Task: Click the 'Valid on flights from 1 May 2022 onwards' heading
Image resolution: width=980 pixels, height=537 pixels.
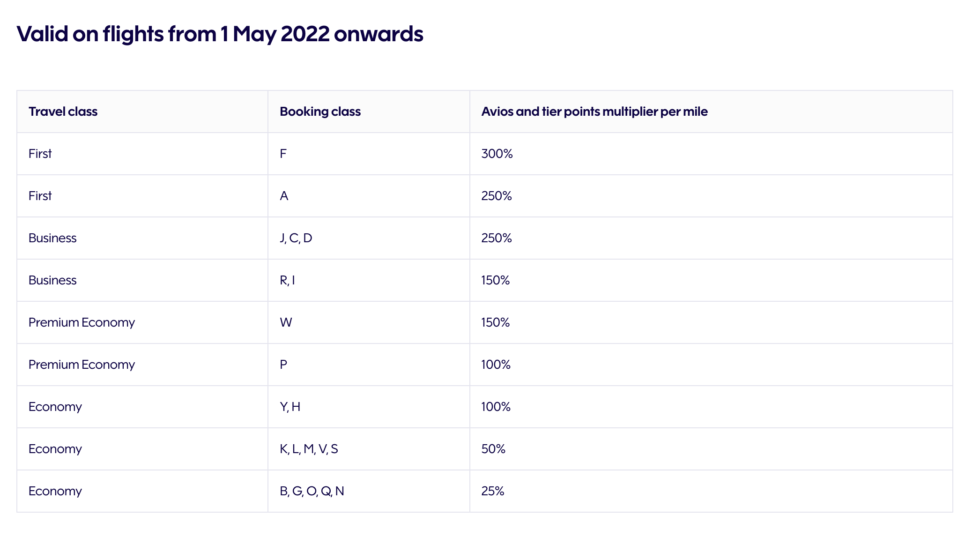Action: (x=220, y=34)
